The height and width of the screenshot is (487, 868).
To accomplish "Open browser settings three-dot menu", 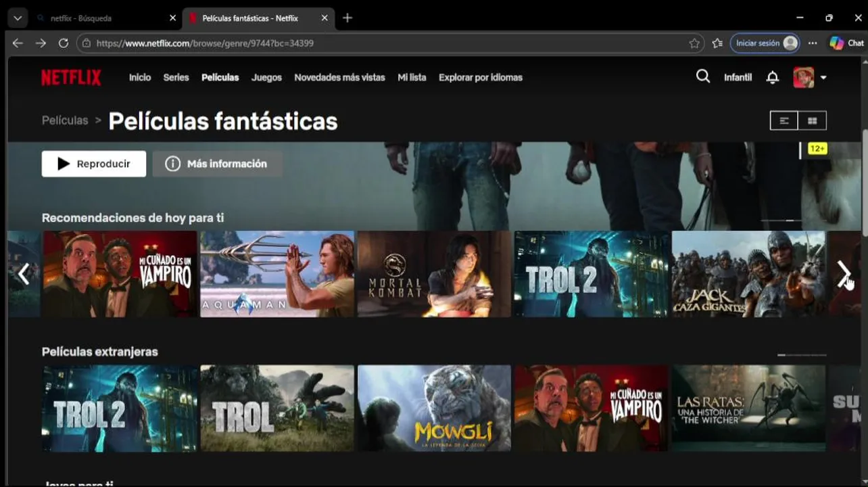I will pyautogui.click(x=813, y=43).
